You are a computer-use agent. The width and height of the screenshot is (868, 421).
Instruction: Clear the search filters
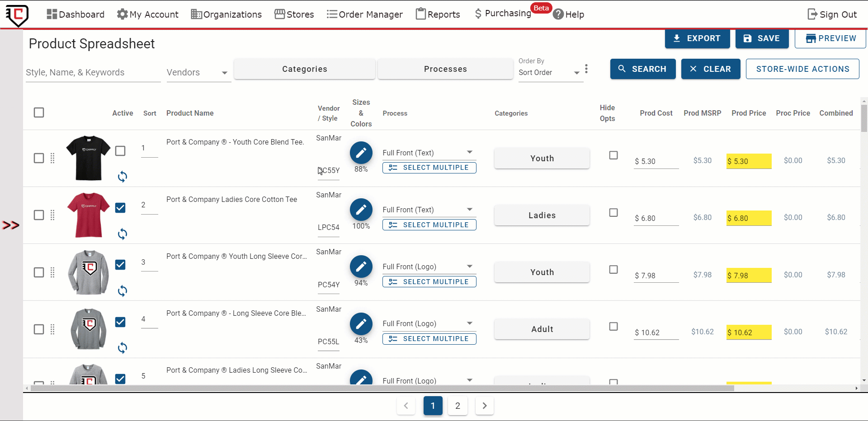(x=711, y=69)
